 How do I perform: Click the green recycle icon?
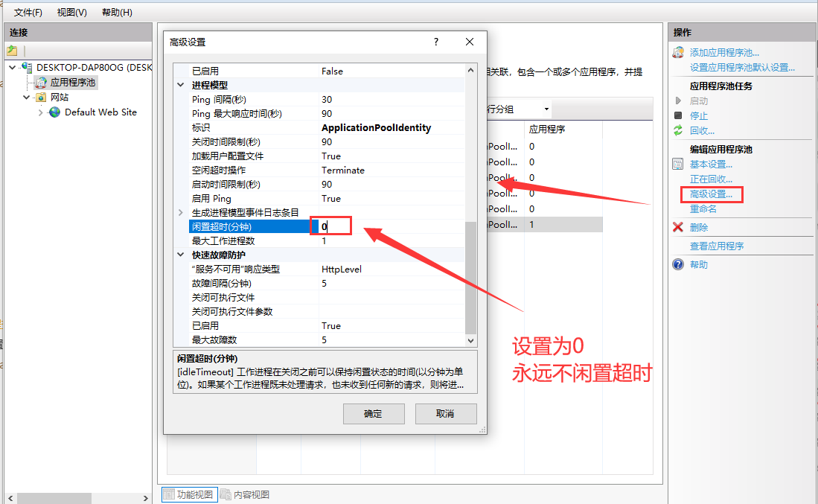tap(678, 130)
